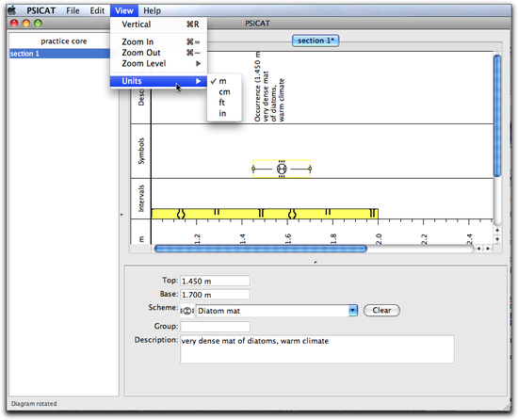Open the Scheme dropdown arrow
This screenshot has height=420, width=518.
click(x=353, y=311)
